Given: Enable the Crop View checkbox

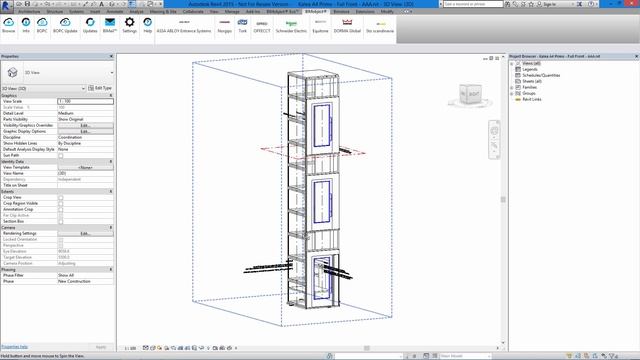Looking at the screenshot, I should (61, 198).
